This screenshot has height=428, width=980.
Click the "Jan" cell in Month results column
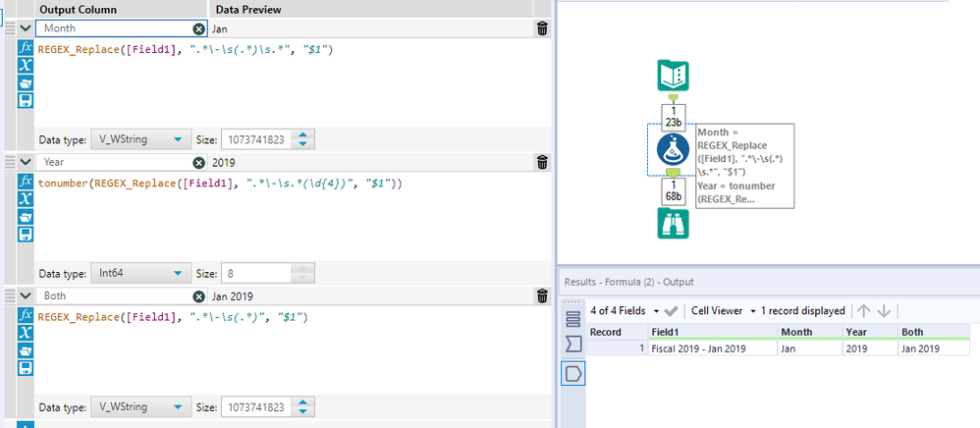pos(809,348)
